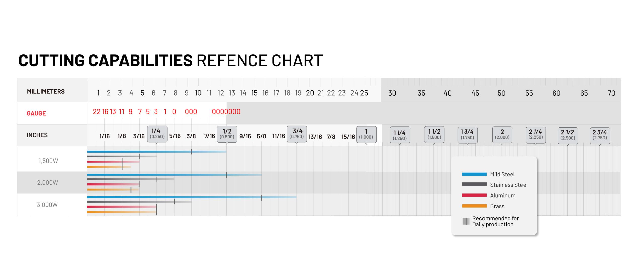Click the blue Mild Steel legend swatch
The height and width of the screenshot is (280, 644).
474,174
